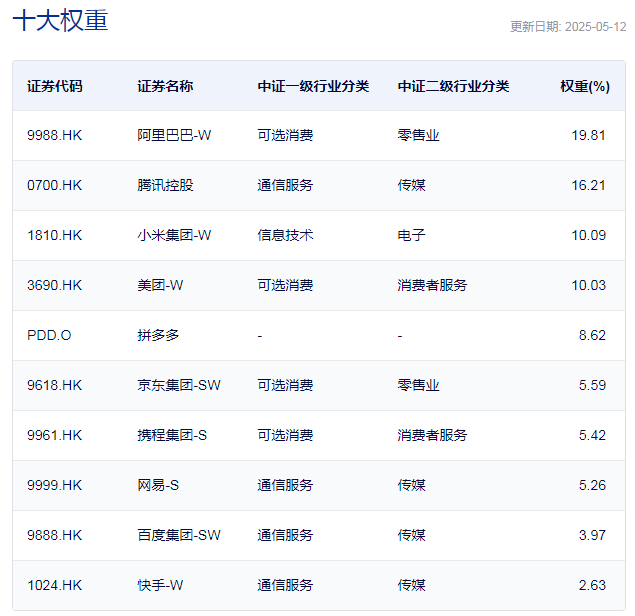Viewport: 635px width, 616px height.
Task: Click the 9888.HK security code
Action: [x=55, y=535]
